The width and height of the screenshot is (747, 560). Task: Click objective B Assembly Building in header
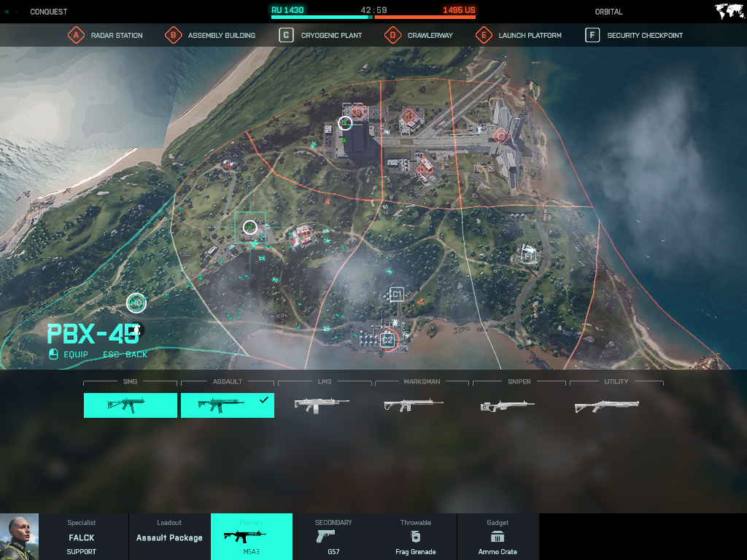[210, 35]
